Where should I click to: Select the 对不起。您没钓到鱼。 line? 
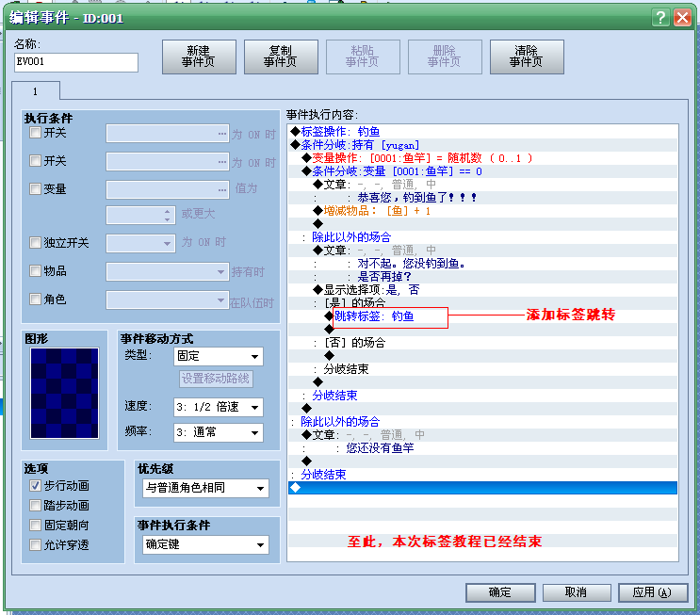click(x=482, y=264)
